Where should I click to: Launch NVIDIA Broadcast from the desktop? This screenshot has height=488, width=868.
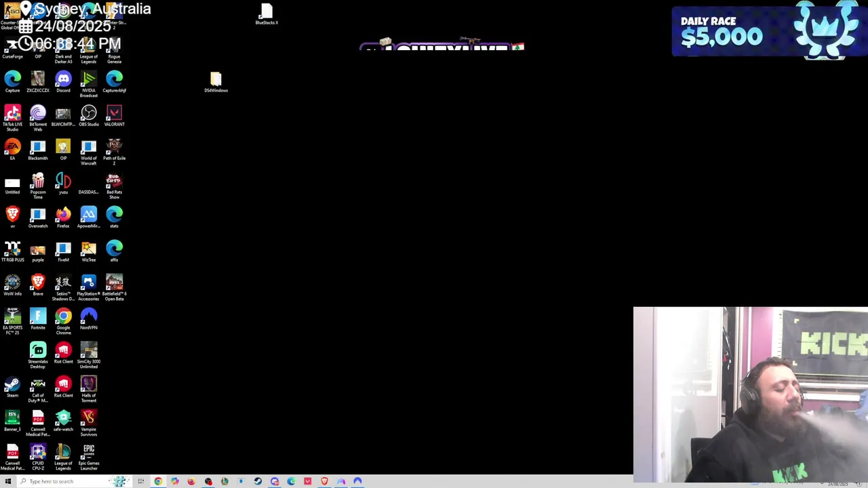(x=89, y=83)
